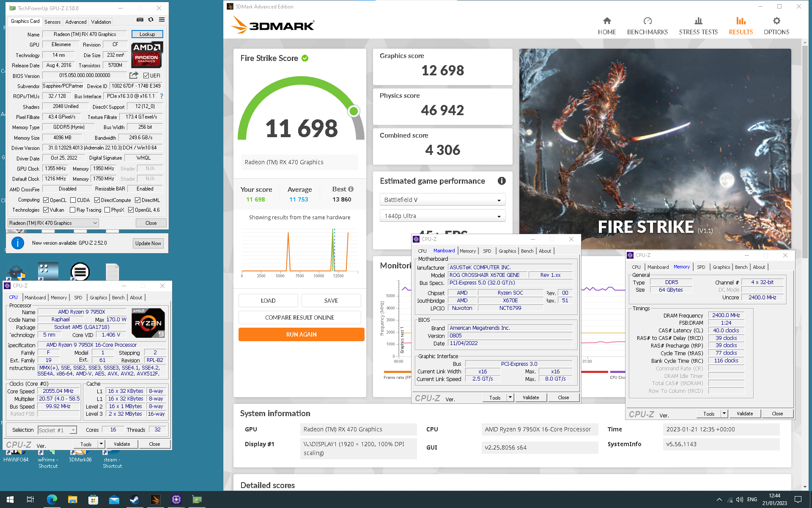Click Best score info icon

click(x=351, y=189)
